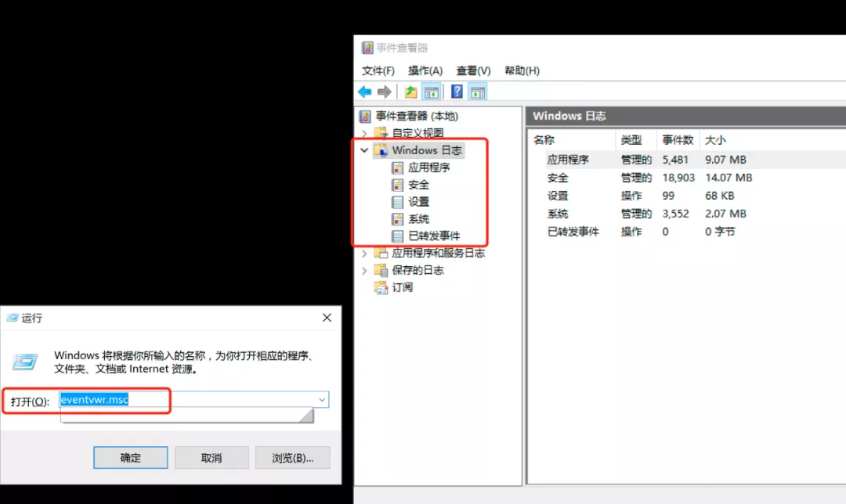Click the Up one level folder toolbar icon
The height and width of the screenshot is (504, 846).
410,92
